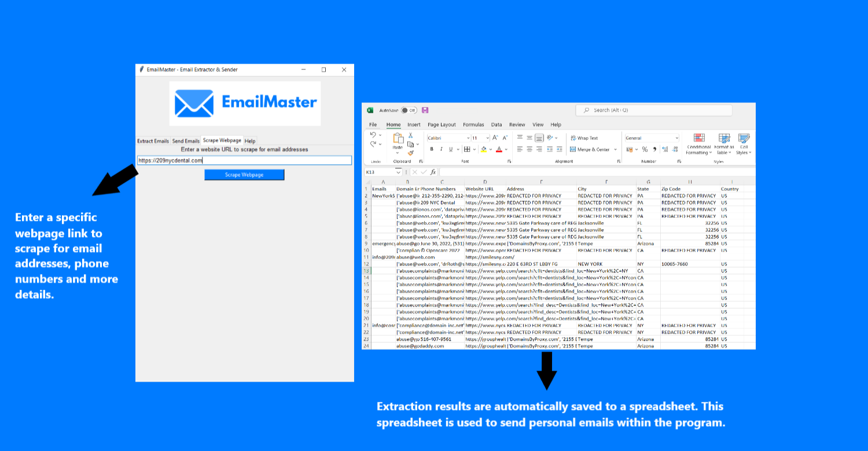Viewport: 868px width, 451px height.
Task: Click the Paste clipboard icon
Action: point(398,139)
